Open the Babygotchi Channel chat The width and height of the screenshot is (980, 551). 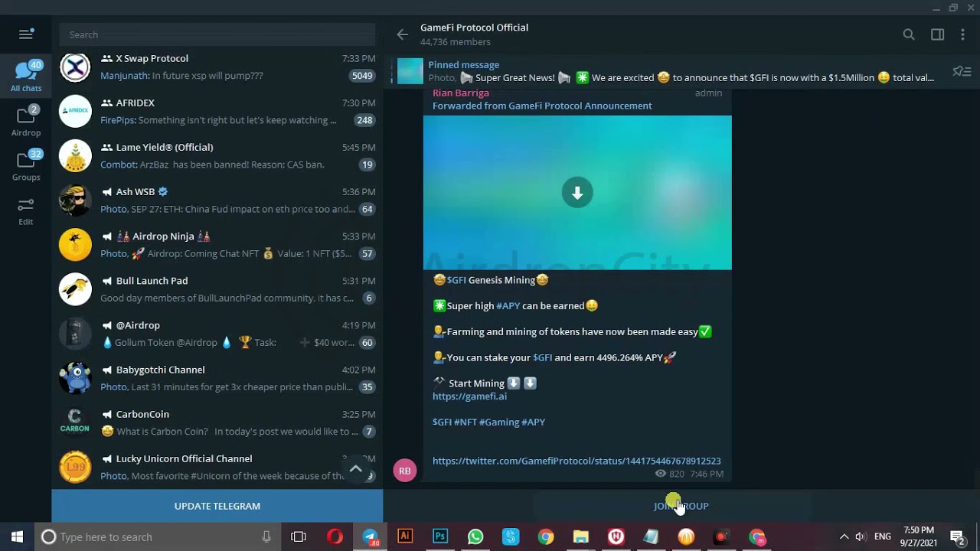[x=217, y=378]
